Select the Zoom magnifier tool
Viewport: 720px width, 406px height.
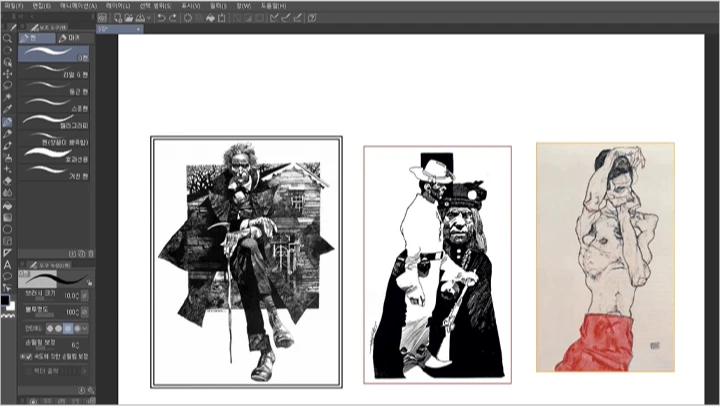coord(7,39)
